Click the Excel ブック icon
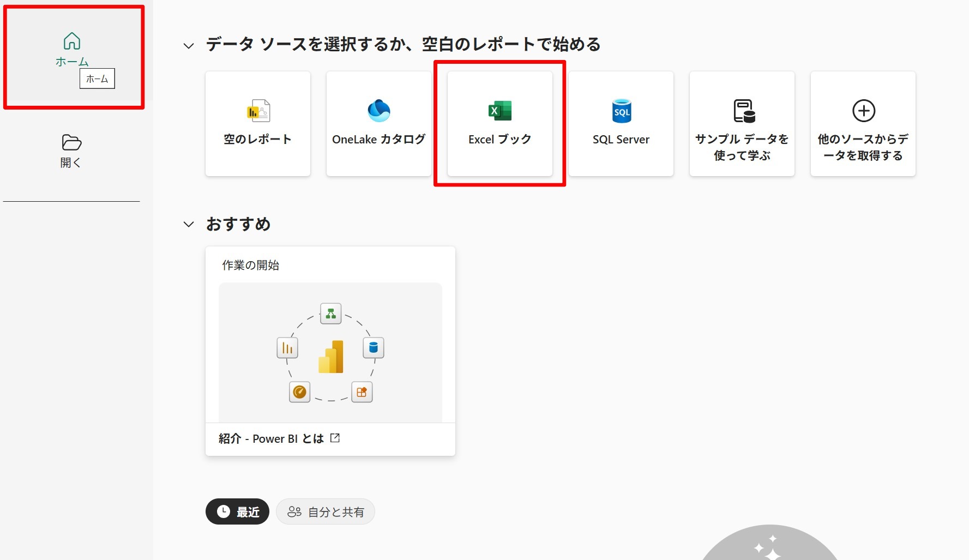The width and height of the screenshot is (969, 560). click(x=500, y=111)
